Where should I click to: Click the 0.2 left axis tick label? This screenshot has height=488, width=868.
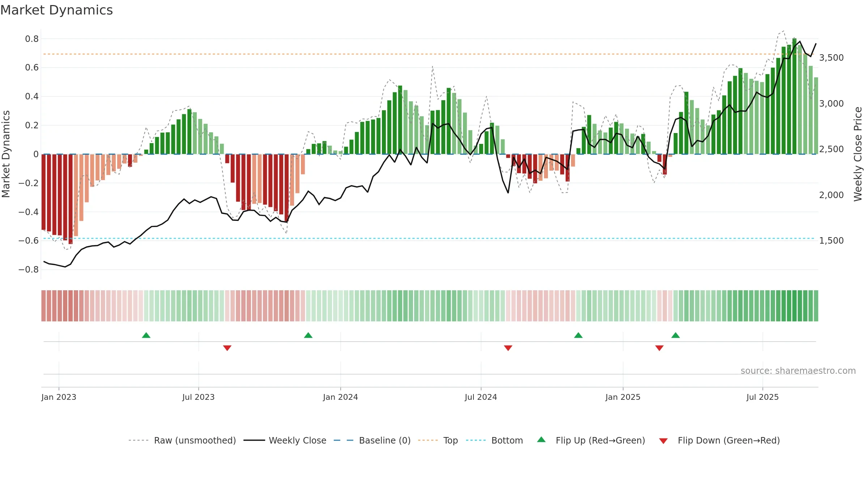pyautogui.click(x=32, y=125)
